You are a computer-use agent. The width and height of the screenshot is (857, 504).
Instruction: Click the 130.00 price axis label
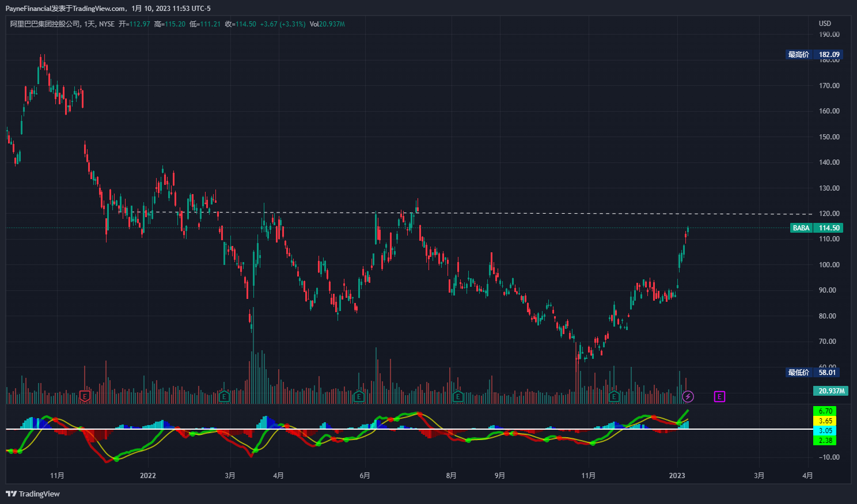click(829, 188)
